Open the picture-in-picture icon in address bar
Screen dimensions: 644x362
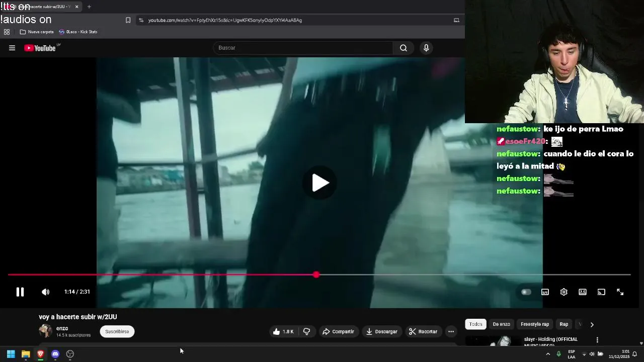coord(456,20)
